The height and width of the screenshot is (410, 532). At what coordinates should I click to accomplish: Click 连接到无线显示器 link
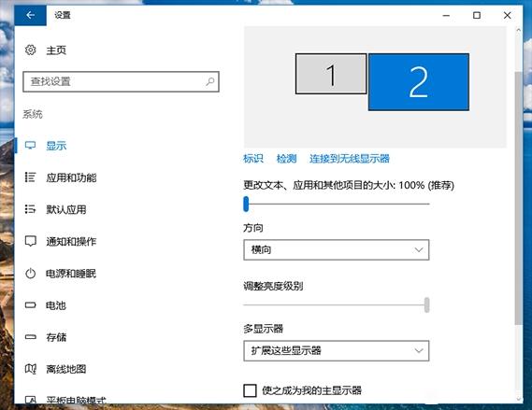[349, 159]
